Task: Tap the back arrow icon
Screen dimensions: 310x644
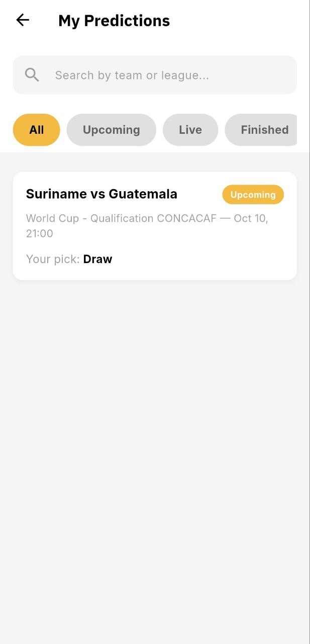Action: pyautogui.click(x=23, y=20)
